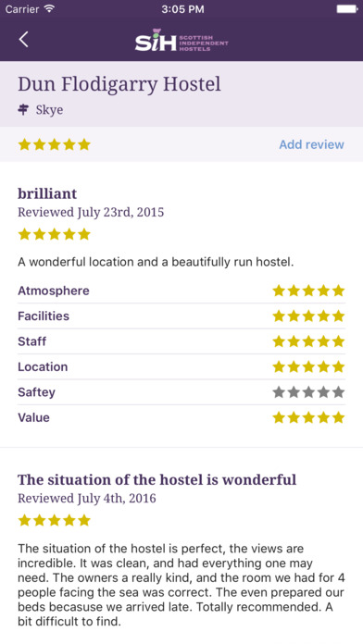Viewport: 363px width, 644px height.
Task: Tap the Location star rating
Action: tap(308, 366)
